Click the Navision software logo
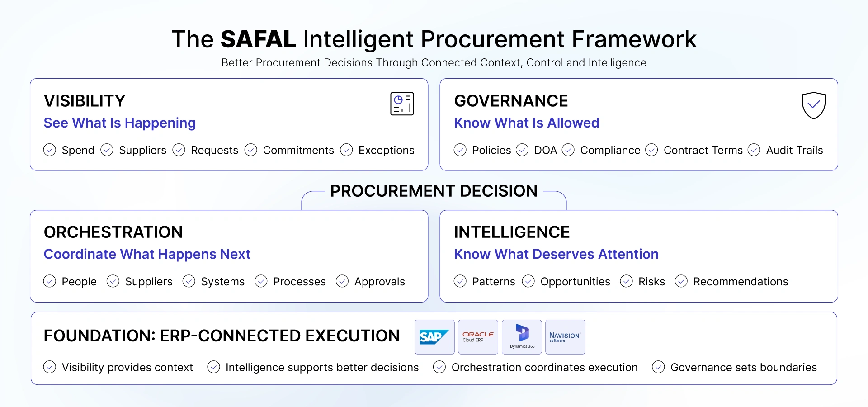 (x=565, y=337)
